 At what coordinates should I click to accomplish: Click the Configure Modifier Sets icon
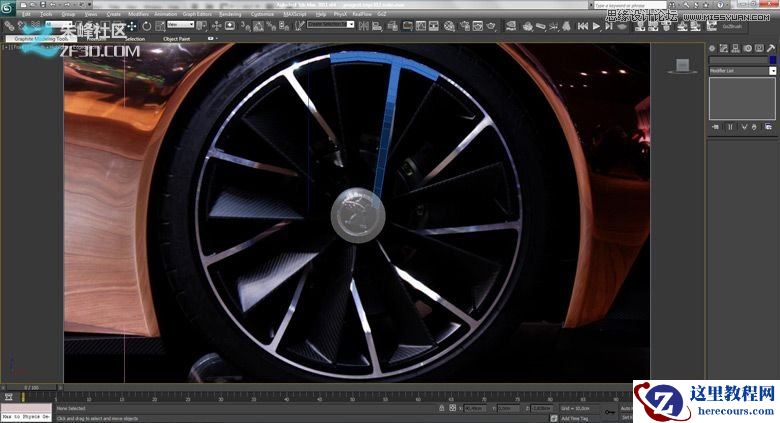pos(769,127)
